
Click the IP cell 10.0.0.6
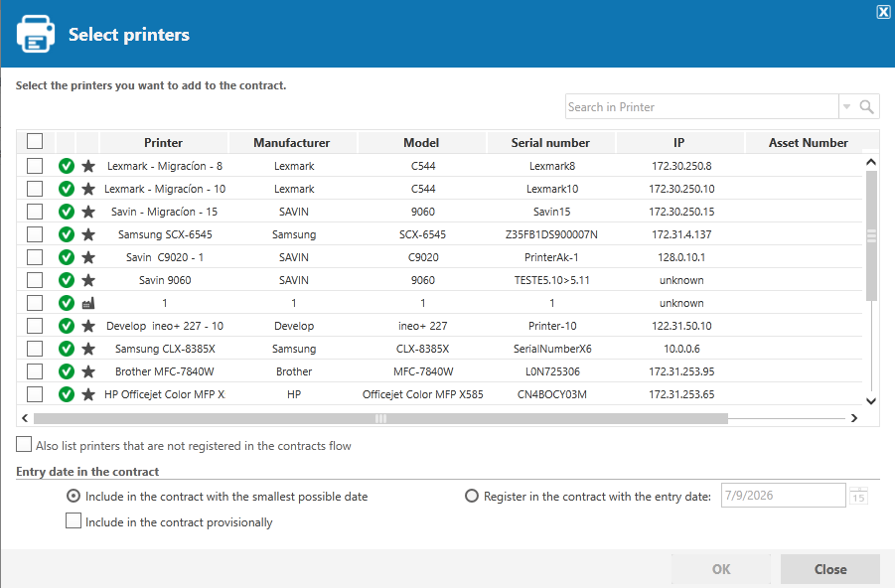[x=681, y=349]
